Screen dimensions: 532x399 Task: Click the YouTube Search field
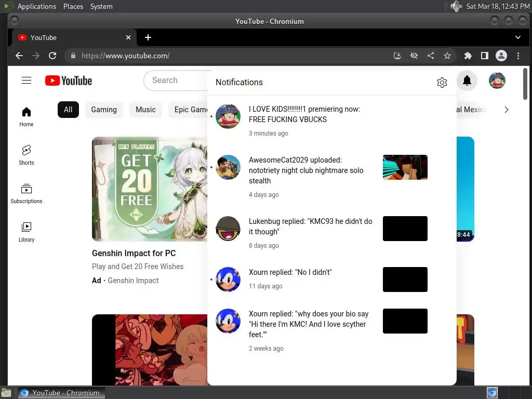tap(177, 81)
